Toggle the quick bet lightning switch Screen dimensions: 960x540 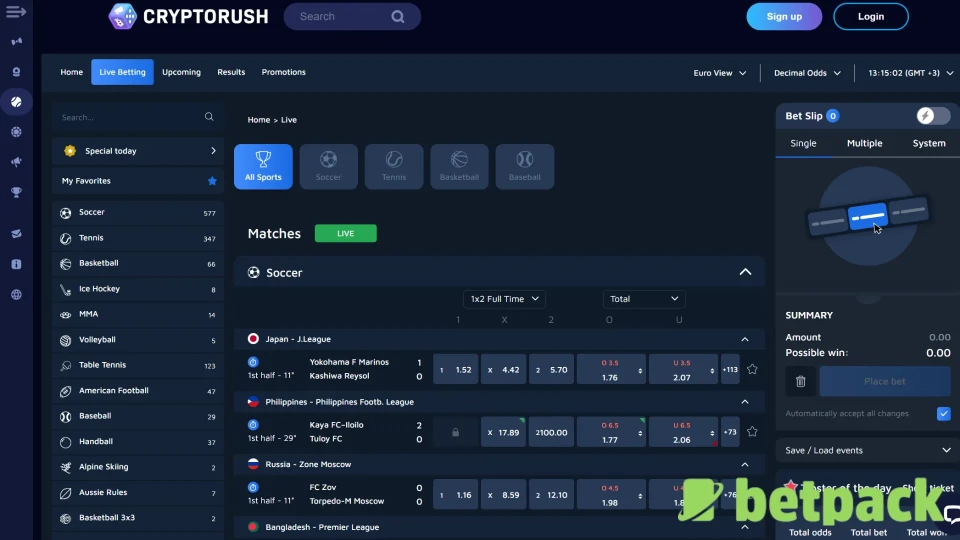tap(933, 116)
